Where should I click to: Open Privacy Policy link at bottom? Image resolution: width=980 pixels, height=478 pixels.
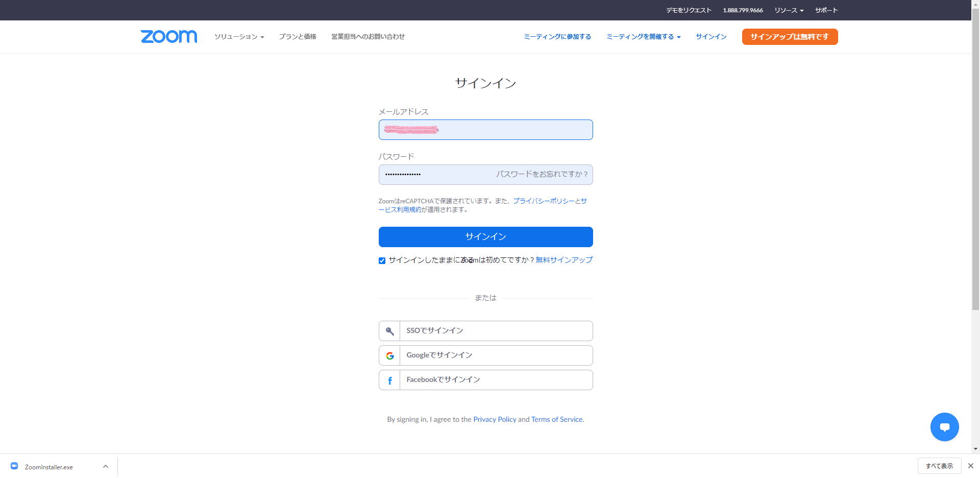coord(495,419)
